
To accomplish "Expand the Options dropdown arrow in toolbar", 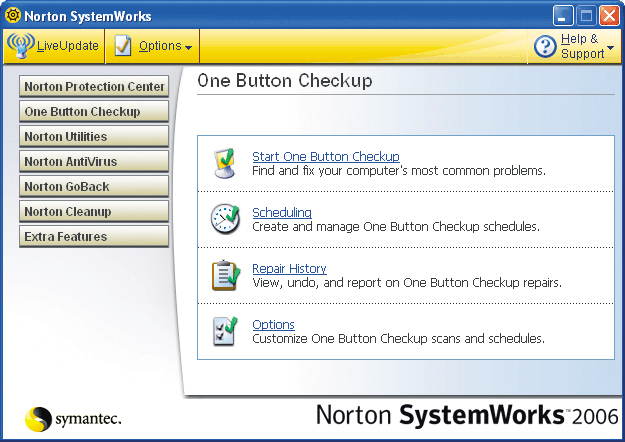I will 189,48.
